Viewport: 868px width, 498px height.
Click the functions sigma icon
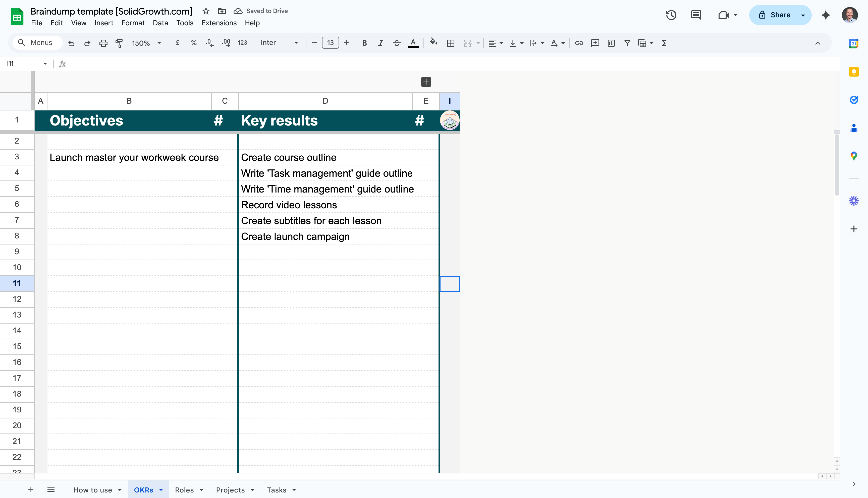coord(664,43)
